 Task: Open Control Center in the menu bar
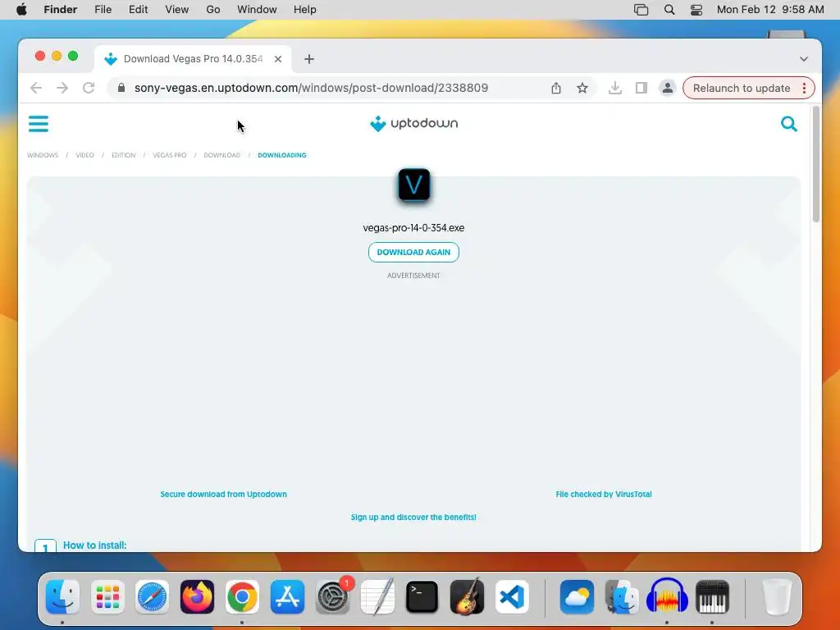pos(696,10)
